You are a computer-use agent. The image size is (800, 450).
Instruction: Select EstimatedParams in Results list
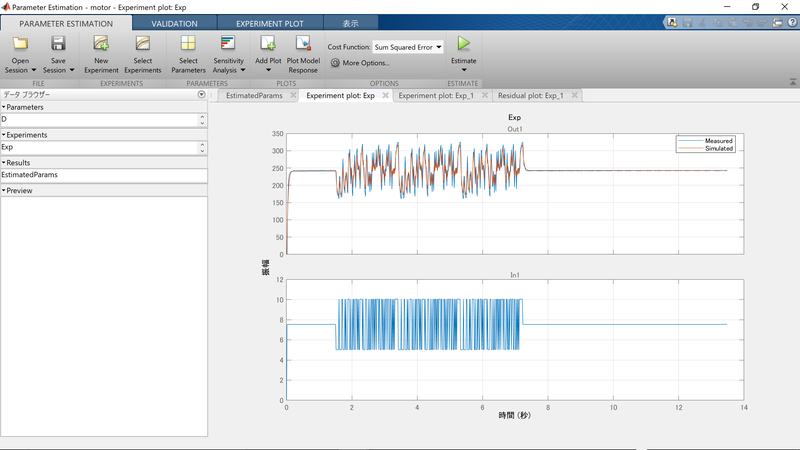point(30,174)
